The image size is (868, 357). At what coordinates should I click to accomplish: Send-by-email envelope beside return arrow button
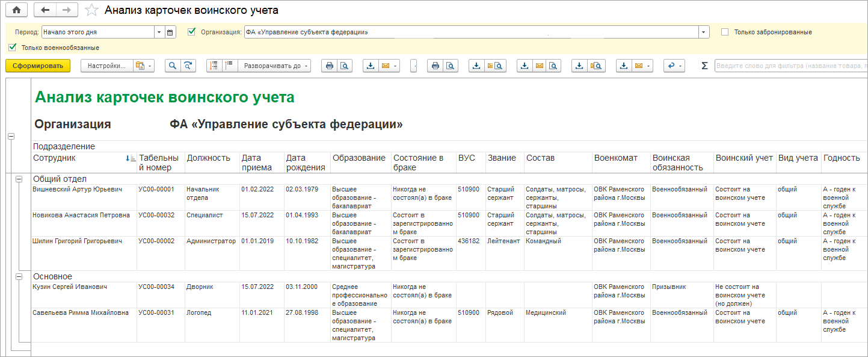pos(642,66)
